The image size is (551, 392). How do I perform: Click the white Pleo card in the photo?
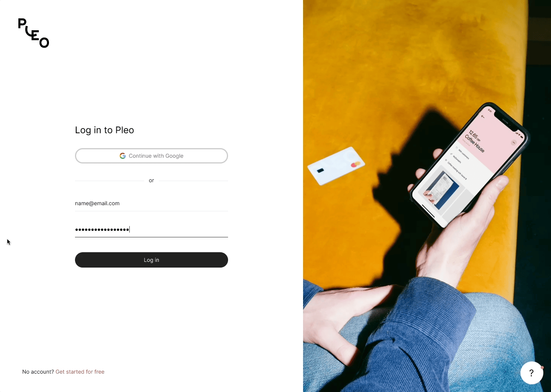click(336, 166)
